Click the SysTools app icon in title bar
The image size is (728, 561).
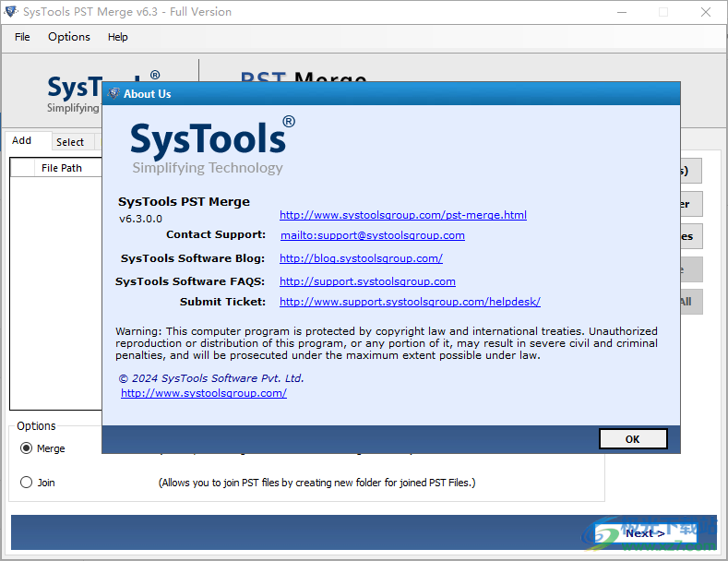tap(11, 12)
